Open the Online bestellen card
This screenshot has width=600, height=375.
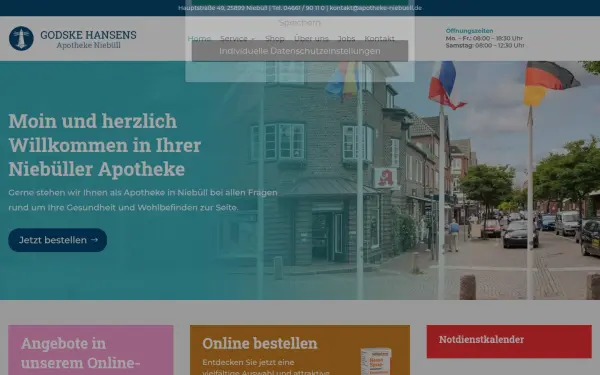click(x=300, y=350)
